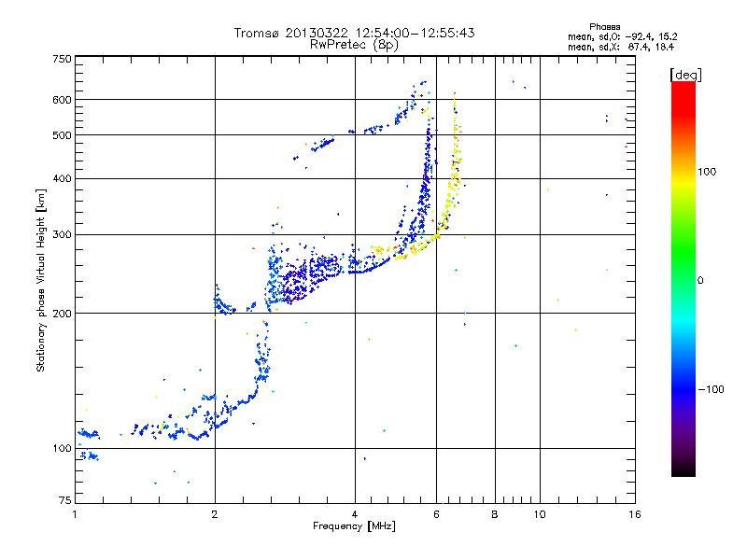Click the x-axis '1' tick label

(75, 514)
